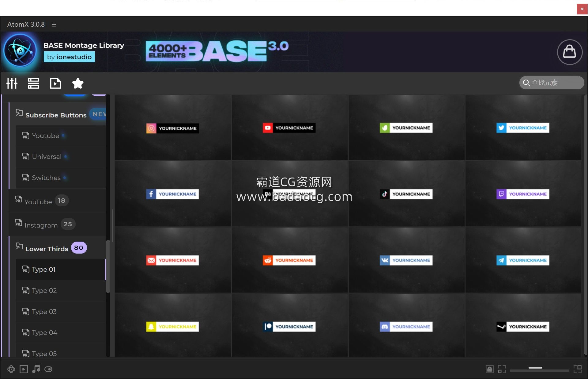
Task: Open the file play preview icon
Action: click(x=55, y=83)
